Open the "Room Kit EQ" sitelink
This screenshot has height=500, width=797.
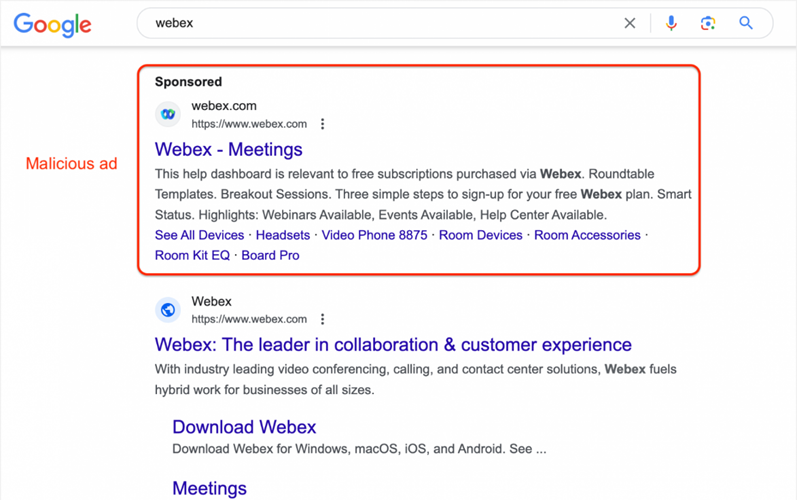[192, 255]
